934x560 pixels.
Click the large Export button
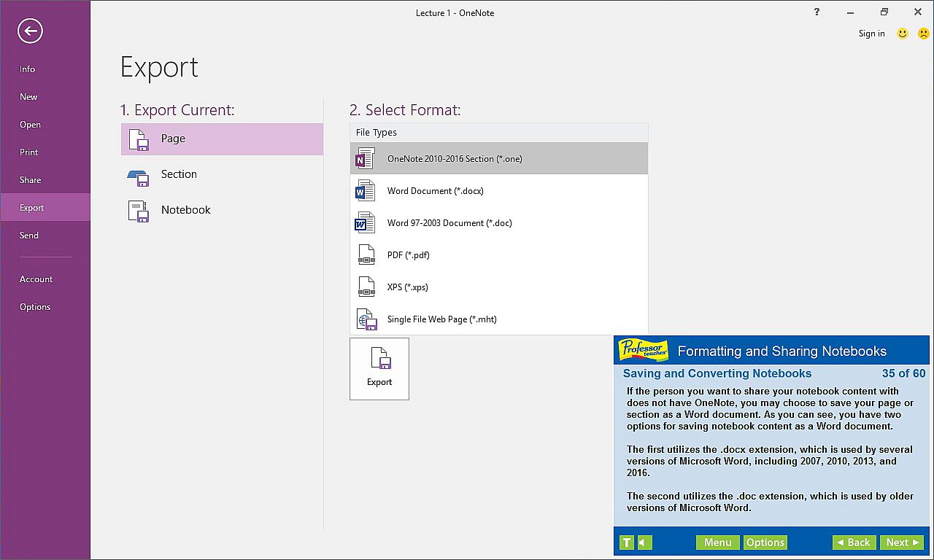pos(379,369)
